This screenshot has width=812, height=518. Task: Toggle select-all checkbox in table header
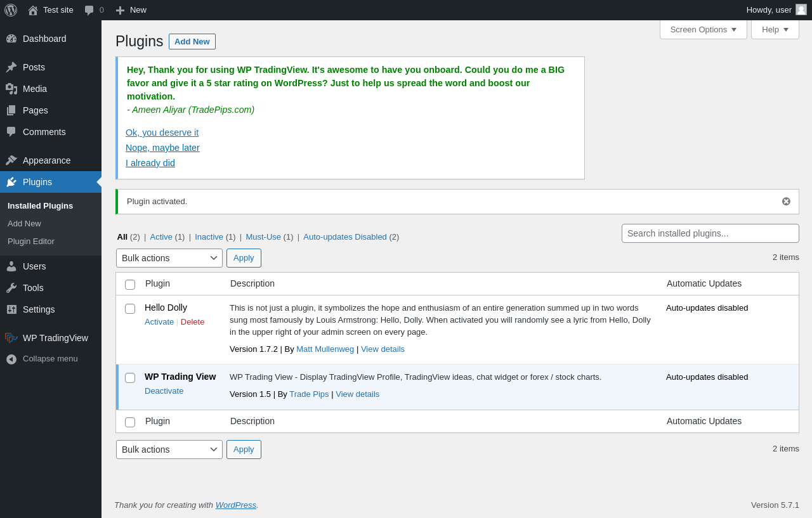(130, 285)
